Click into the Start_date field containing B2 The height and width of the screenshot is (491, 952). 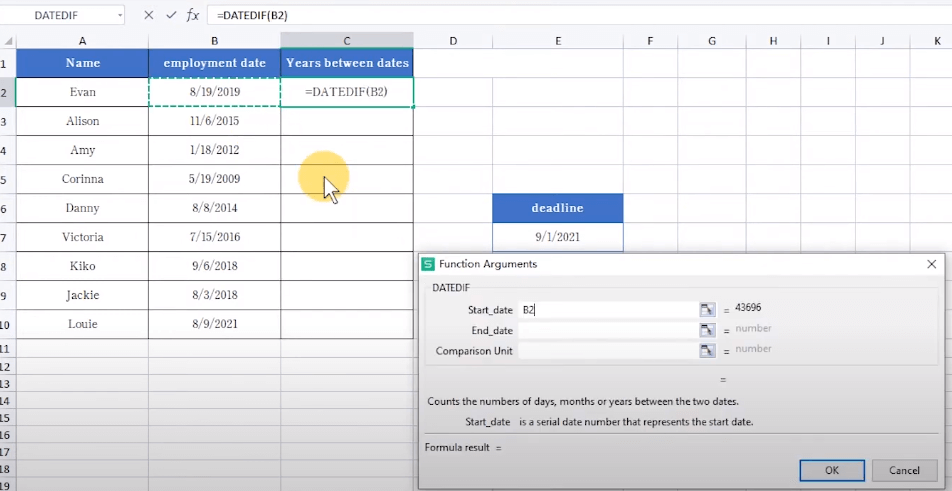click(x=606, y=310)
